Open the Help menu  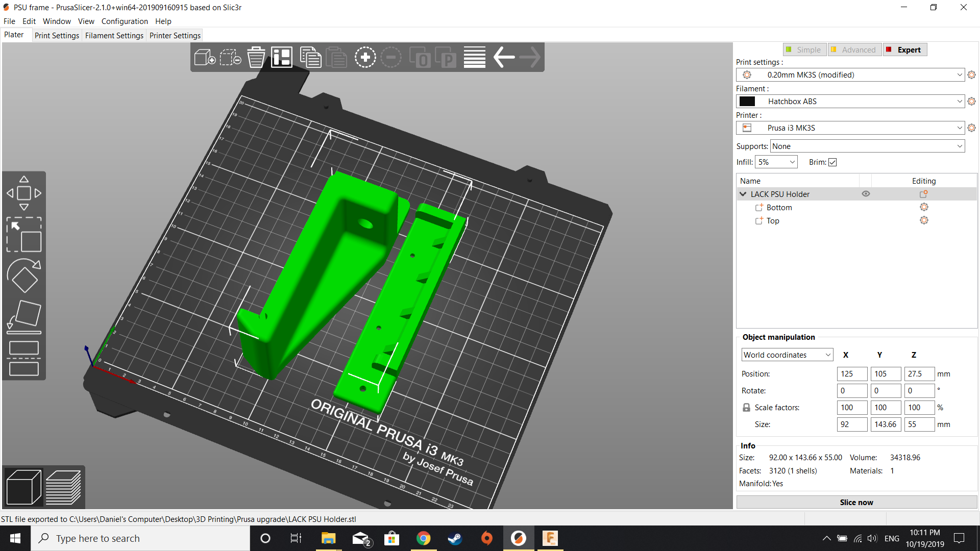point(163,21)
